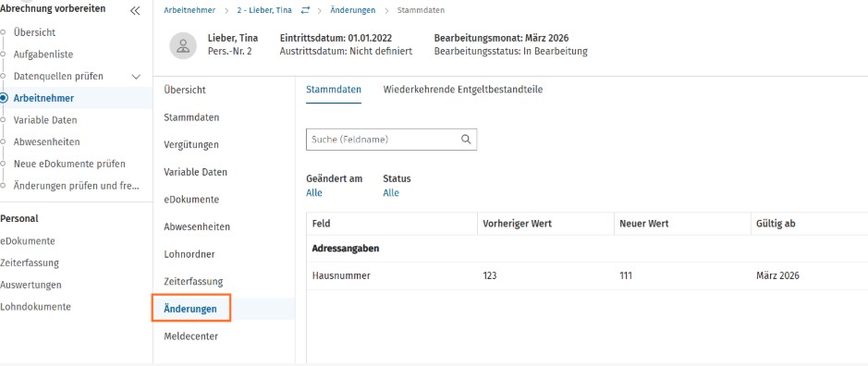Open Neue eDokumente prüfen step

[x=69, y=164]
